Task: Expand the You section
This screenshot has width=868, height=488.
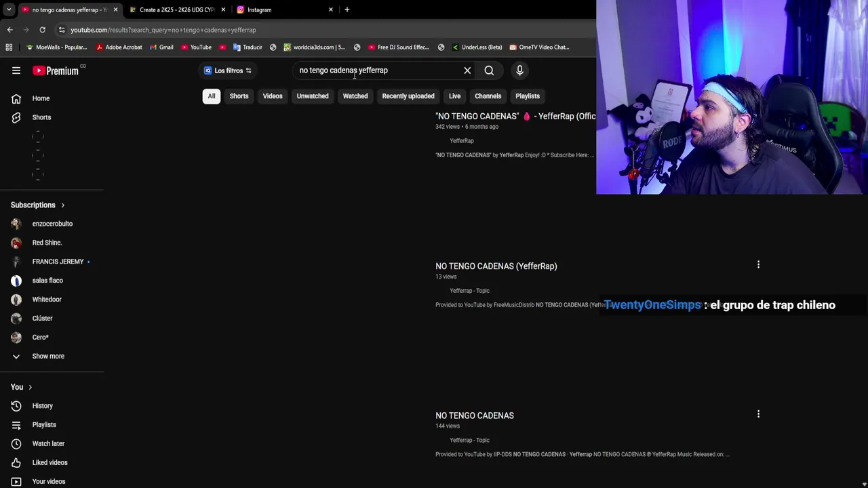Action: coord(22,387)
